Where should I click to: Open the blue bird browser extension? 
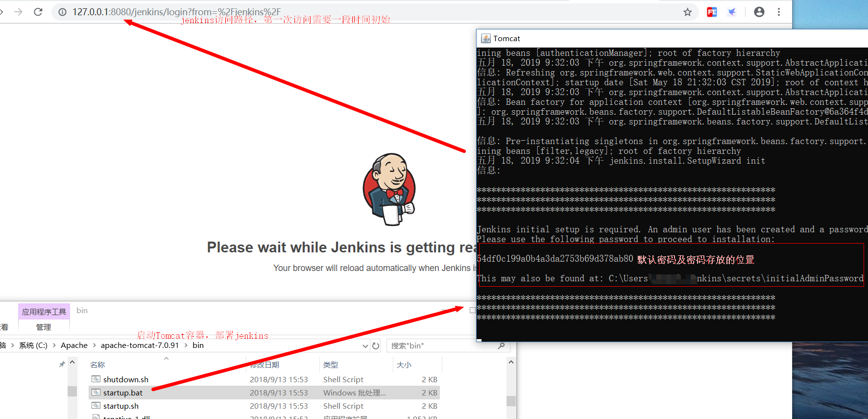coord(732,12)
